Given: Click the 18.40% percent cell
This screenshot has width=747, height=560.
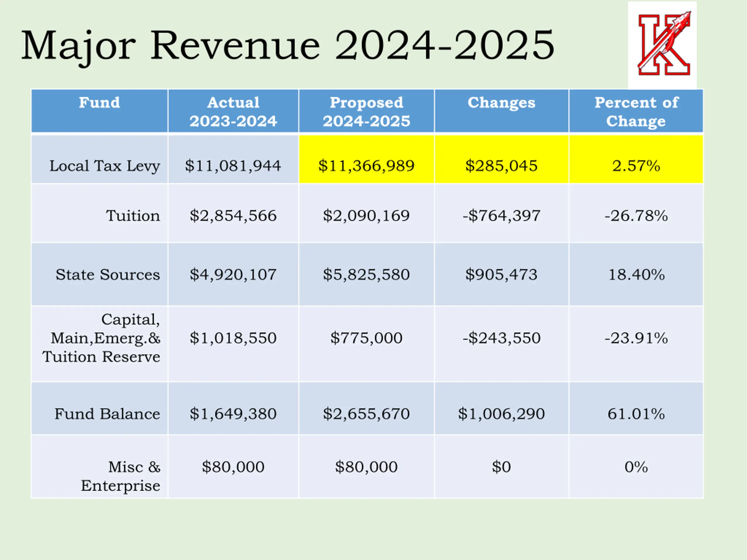Looking at the screenshot, I should click(x=636, y=274).
